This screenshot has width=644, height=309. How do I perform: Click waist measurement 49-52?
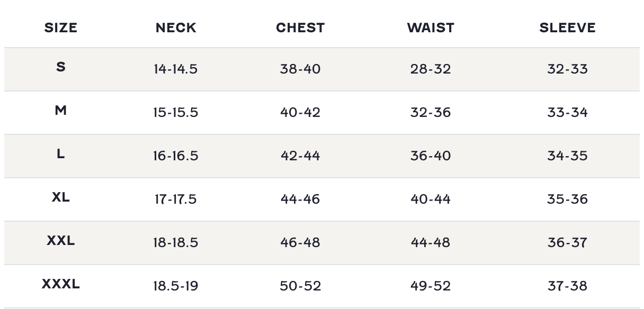[431, 286]
